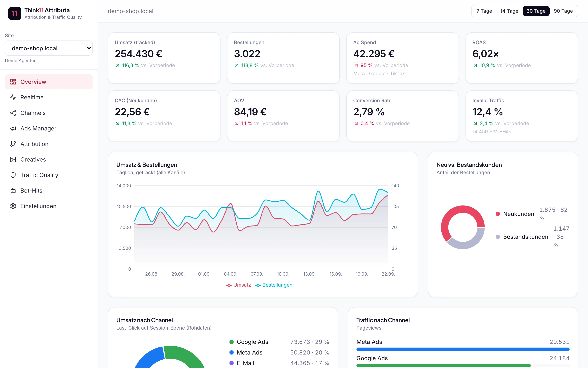The height and width of the screenshot is (368, 588).
Task: Click the Channels share icon
Action: click(13, 113)
